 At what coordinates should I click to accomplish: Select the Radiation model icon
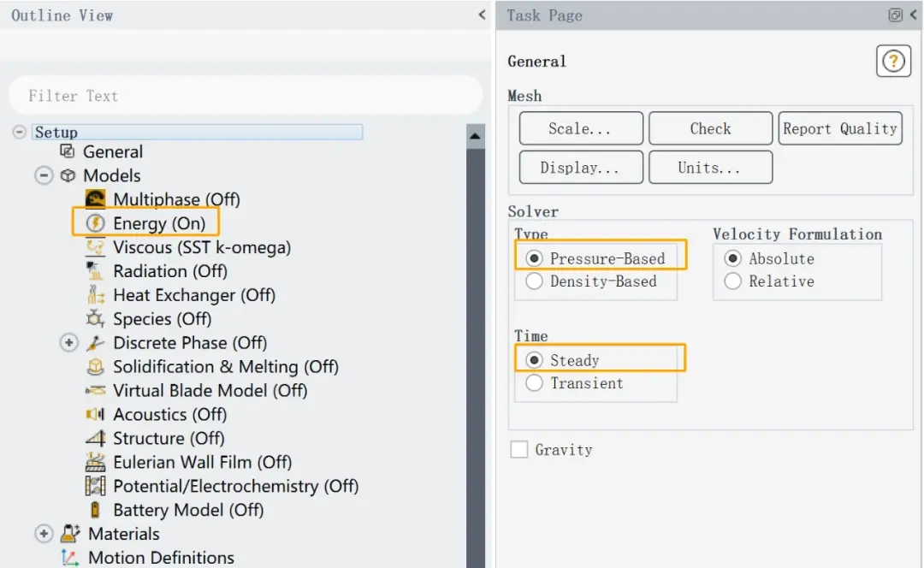(x=95, y=271)
